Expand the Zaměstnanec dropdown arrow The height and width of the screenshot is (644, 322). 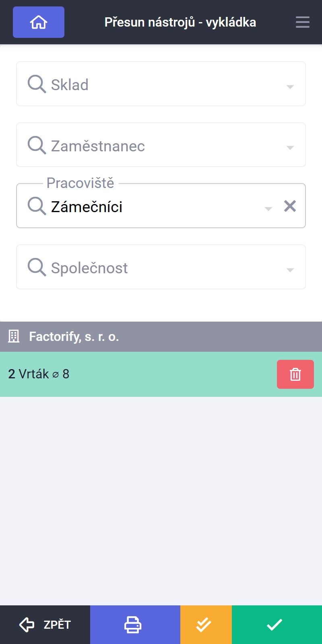290,148
